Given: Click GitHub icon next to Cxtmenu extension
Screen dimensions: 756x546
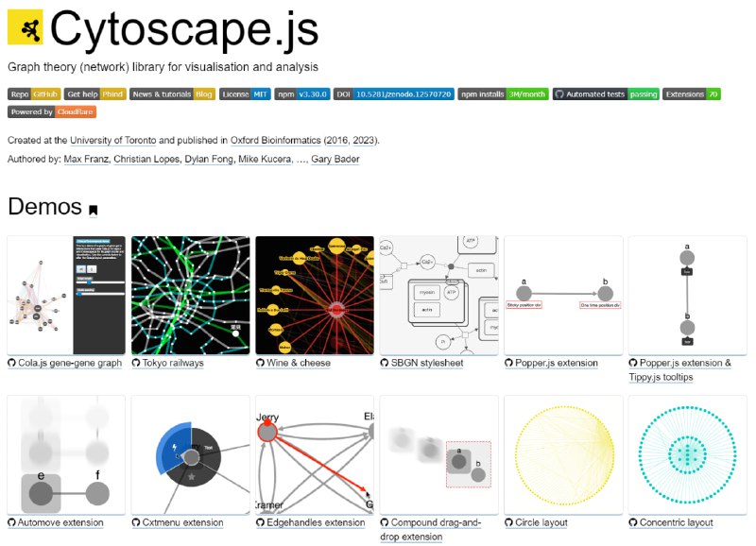Looking at the screenshot, I should pos(136,522).
